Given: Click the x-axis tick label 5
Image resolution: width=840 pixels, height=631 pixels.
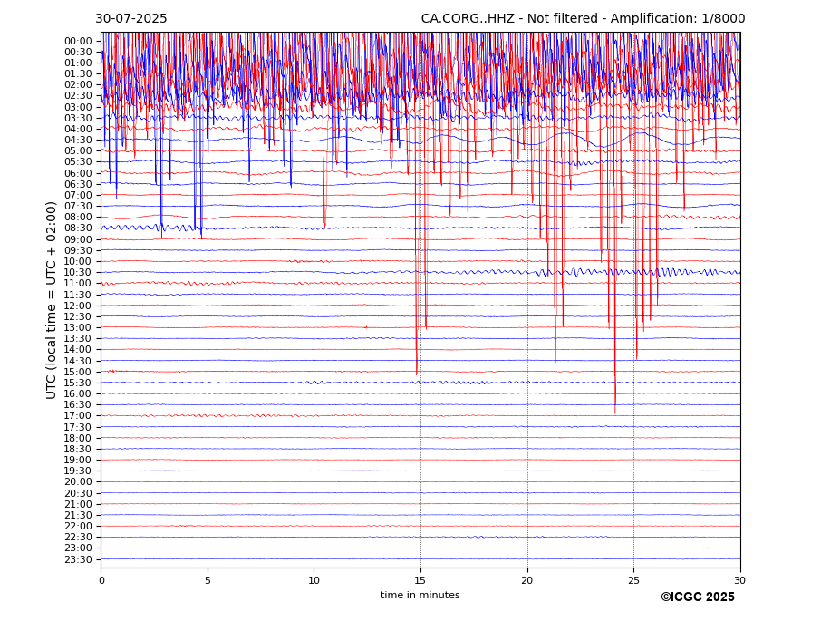Looking at the screenshot, I should pos(208,580).
